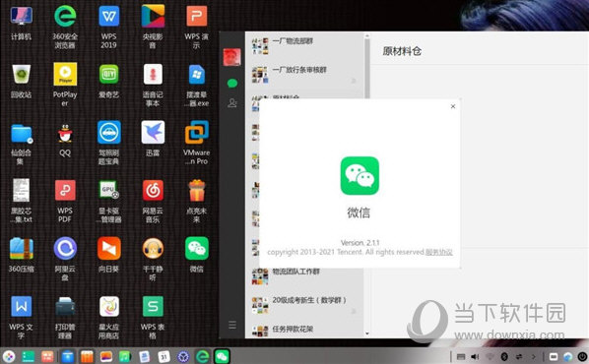
Task: Click the Bluetooth icon in system tray
Action: (504, 357)
